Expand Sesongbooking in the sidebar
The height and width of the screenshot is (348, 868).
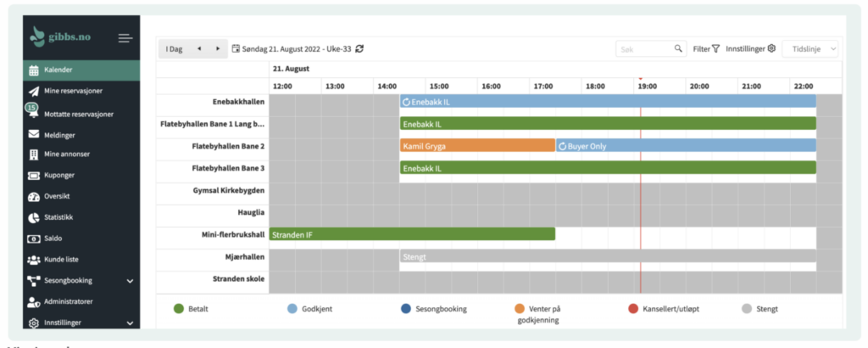tap(130, 280)
